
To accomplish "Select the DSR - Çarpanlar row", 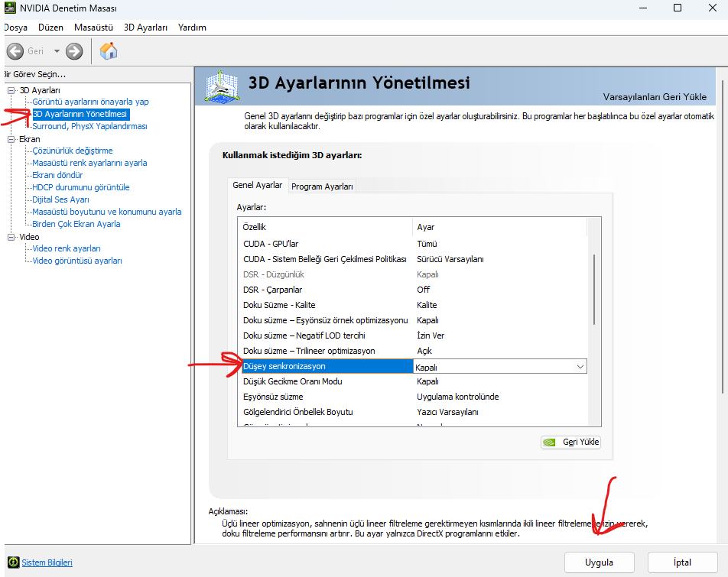I will pos(413,290).
